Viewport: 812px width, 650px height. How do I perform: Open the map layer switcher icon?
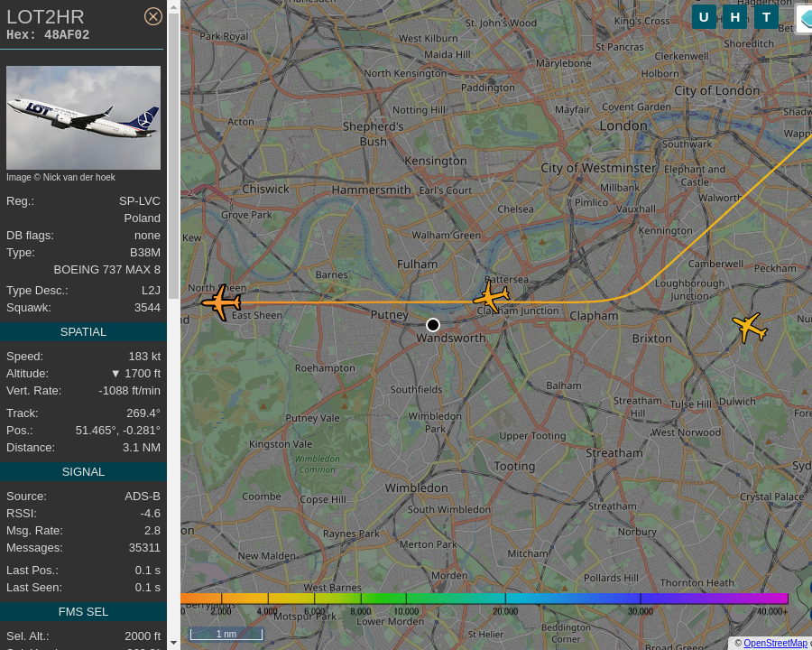[x=806, y=18]
